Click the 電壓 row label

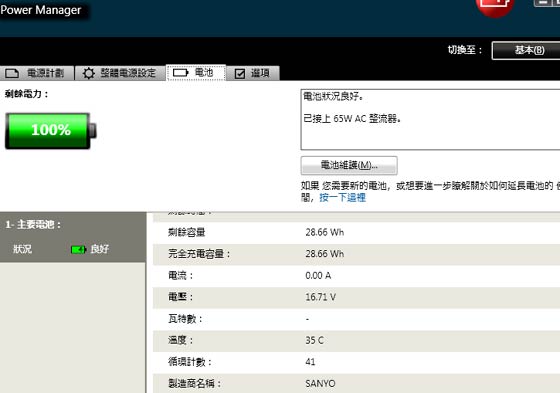pyautogui.click(x=181, y=297)
